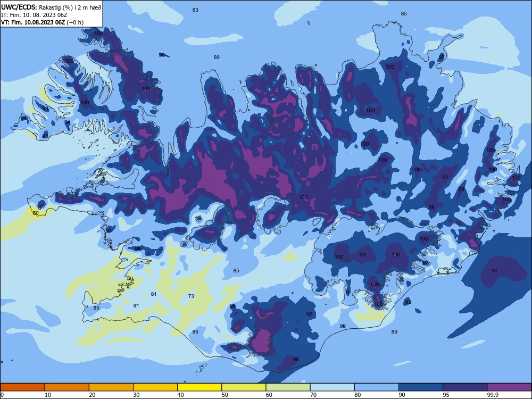Click the '99' humidity value on the map

[x=362, y=254]
